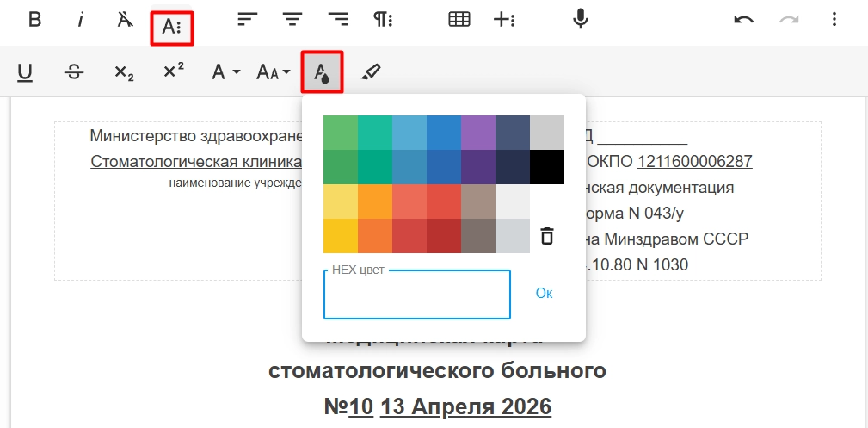Click the subscript icon
The image size is (868, 428).
124,72
